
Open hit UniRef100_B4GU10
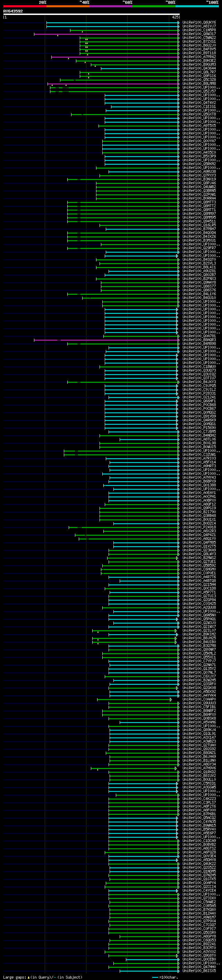[x=199, y=298]
